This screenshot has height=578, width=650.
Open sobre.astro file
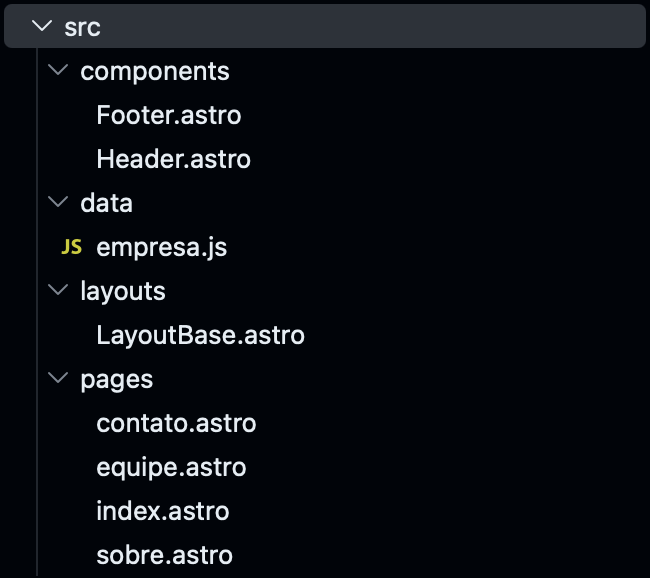tap(165, 555)
